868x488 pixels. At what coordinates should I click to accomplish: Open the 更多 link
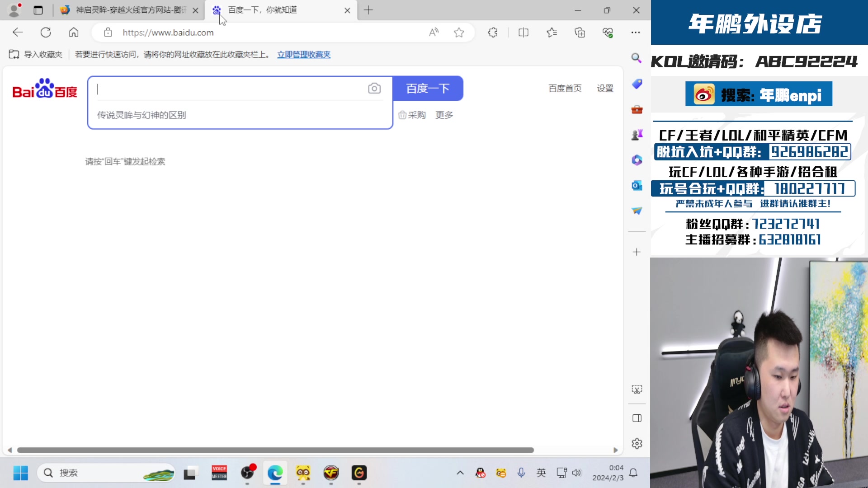tap(444, 115)
